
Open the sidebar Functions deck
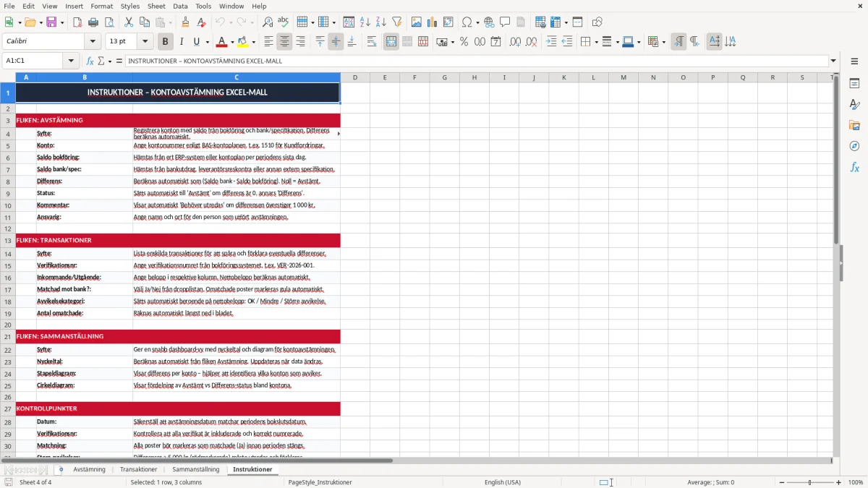coord(854,167)
